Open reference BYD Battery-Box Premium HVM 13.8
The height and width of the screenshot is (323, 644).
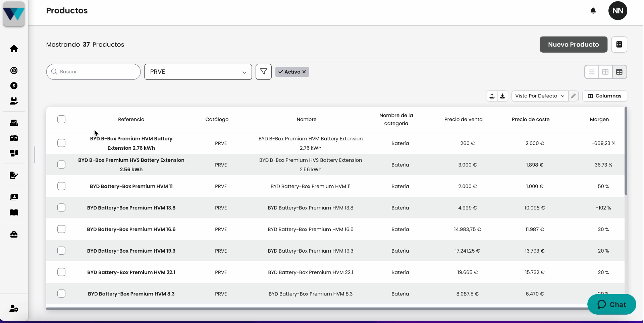pyautogui.click(x=131, y=208)
